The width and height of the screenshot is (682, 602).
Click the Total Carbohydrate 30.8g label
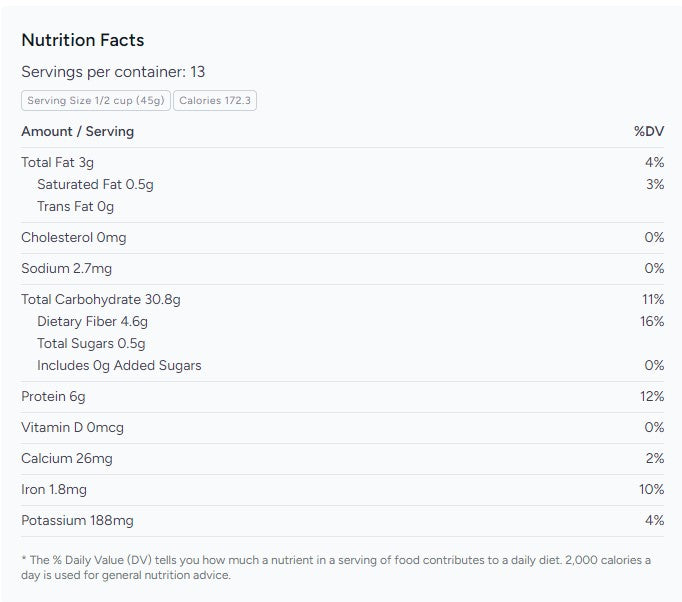100,299
